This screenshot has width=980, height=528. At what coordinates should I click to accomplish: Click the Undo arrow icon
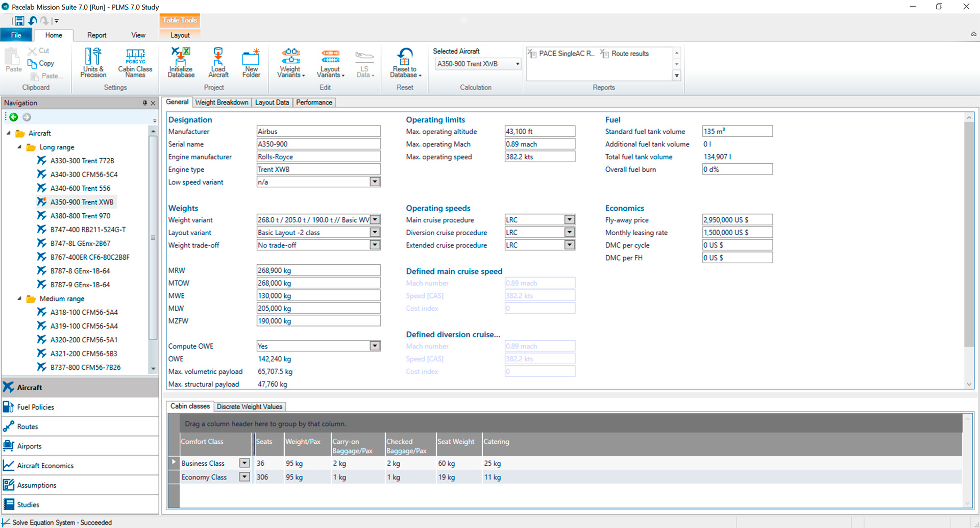(33, 21)
